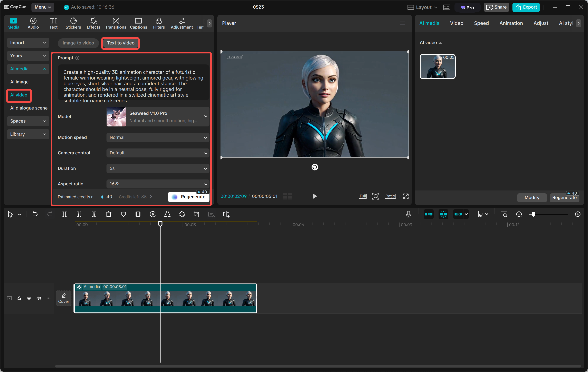Click the Rotate tool in the timeline toolbar
Viewport: 588px width, 372px height.
pyautogui.click(x=182, y=214)
